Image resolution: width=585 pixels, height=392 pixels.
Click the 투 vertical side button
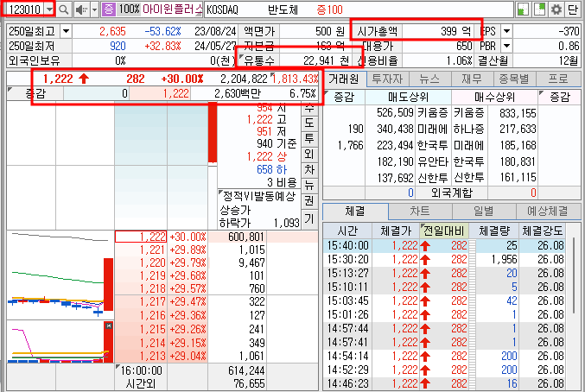point(309,139)
